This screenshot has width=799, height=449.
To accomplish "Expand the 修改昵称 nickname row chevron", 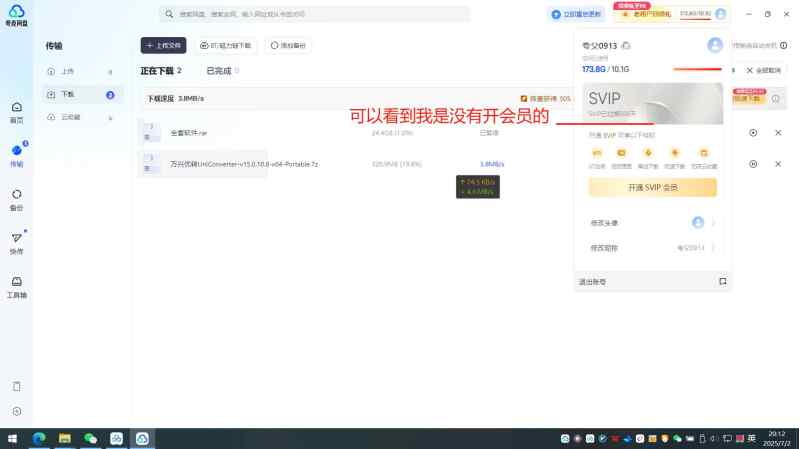I will tap(713, 248).
